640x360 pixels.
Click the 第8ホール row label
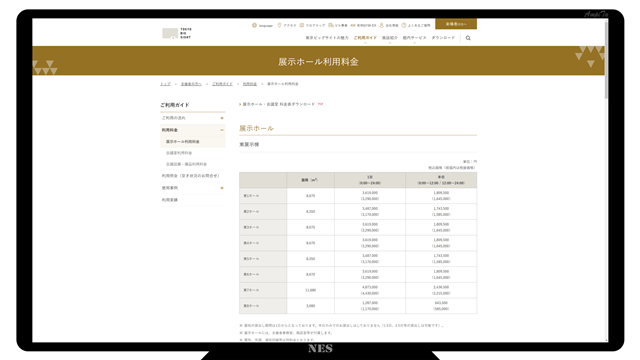coord(251,306)
